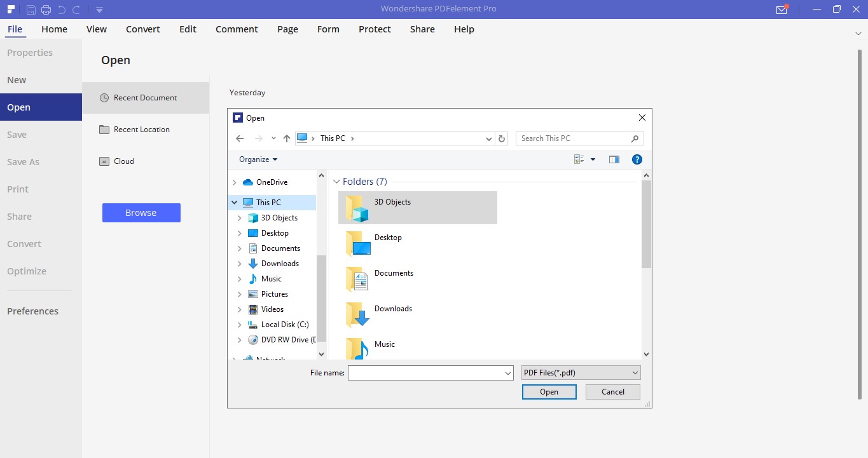Click the Search This PC field
Image resolution: width=868 pixels, height=458 pixels.
[x=579, y=138]
